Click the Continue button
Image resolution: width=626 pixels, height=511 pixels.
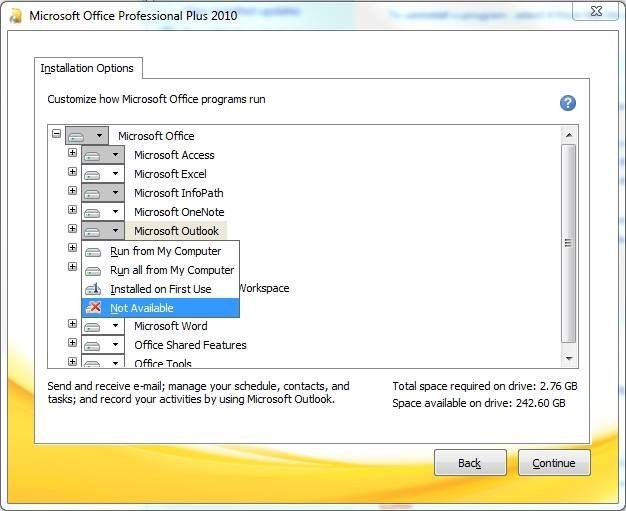tap(554, 463)
